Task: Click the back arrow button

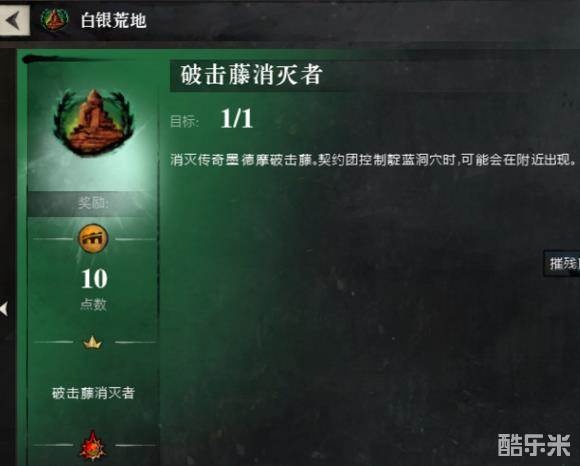Action: (x=14, y=20)
